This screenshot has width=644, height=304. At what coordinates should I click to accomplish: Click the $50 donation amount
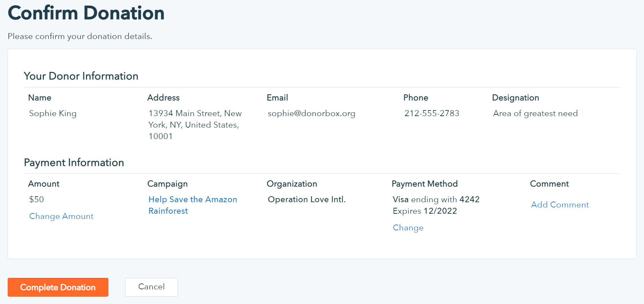[x=37, y=199]
